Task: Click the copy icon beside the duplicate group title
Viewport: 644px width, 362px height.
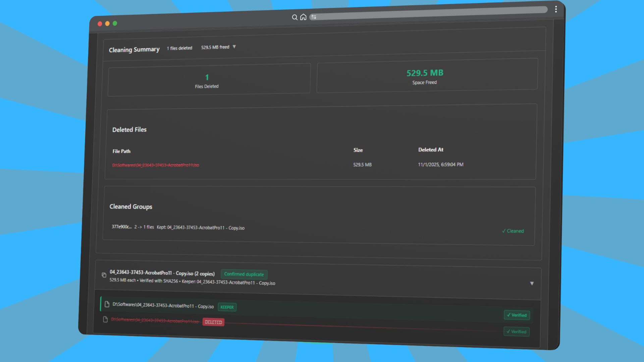Action: (x=104, y=275)
